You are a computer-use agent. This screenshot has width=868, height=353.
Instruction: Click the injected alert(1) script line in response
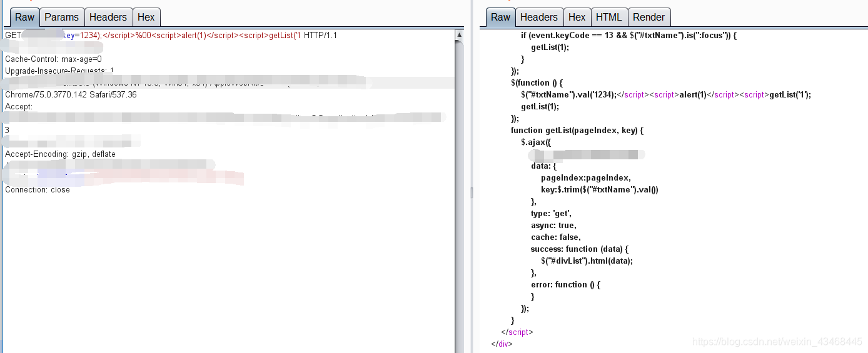click(x=666, y=95)
